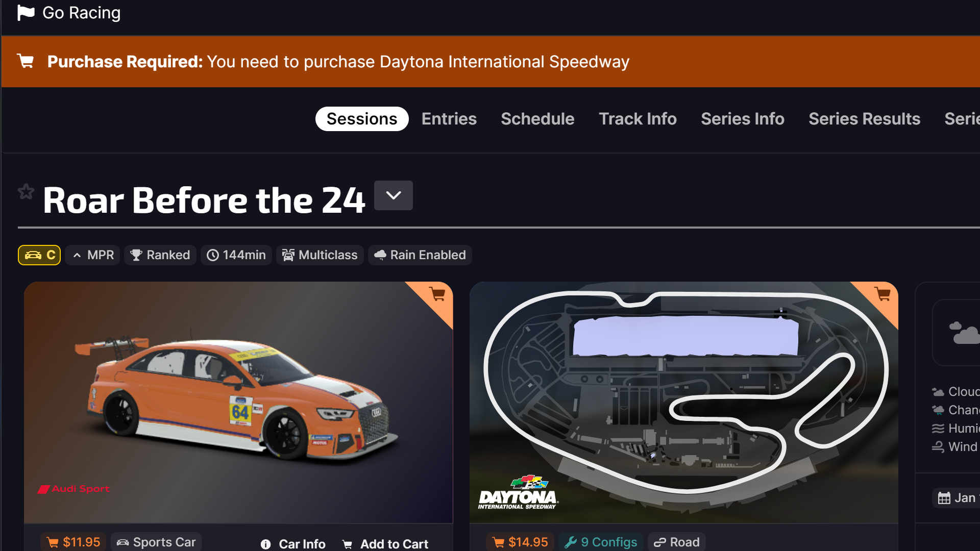980x551 pixels.
Task: Go to Series Results tab
Action: (865, 119)
